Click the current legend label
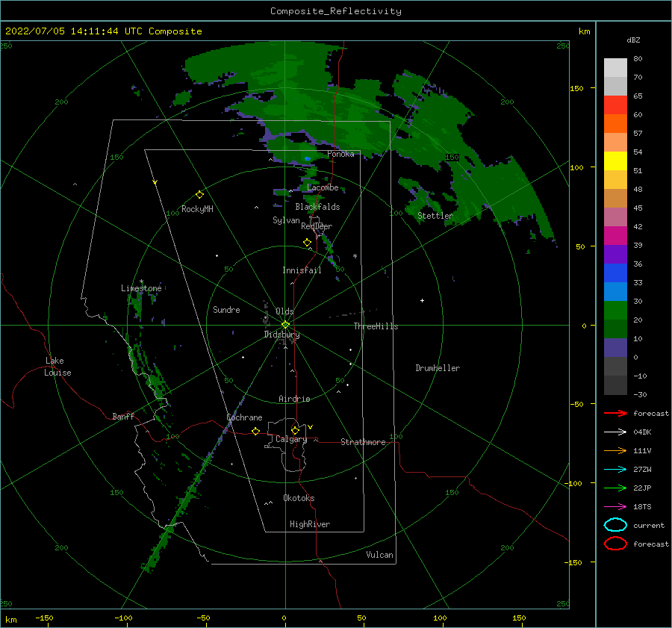The height and width of the screenshot is (628, 672). point(649,525)
